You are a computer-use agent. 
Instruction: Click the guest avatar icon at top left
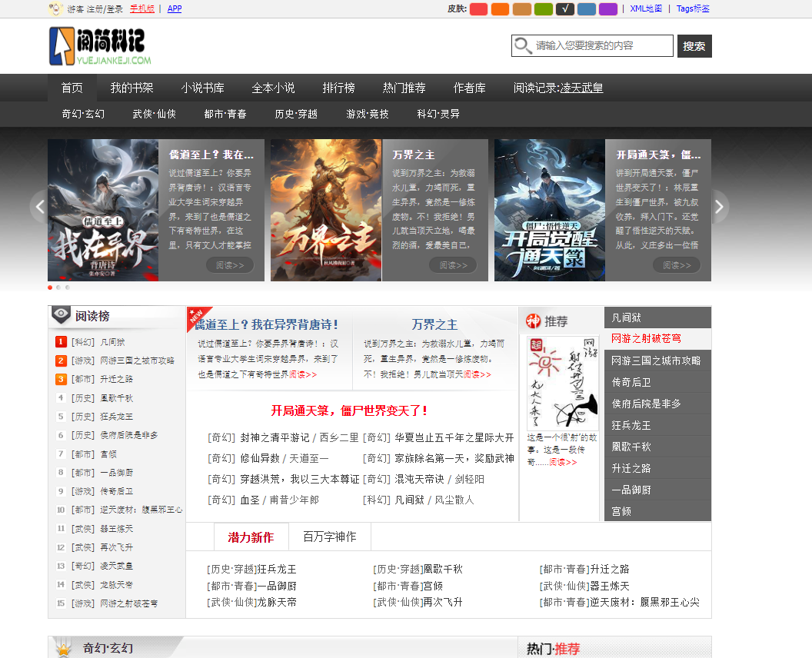tap(55, 9)
